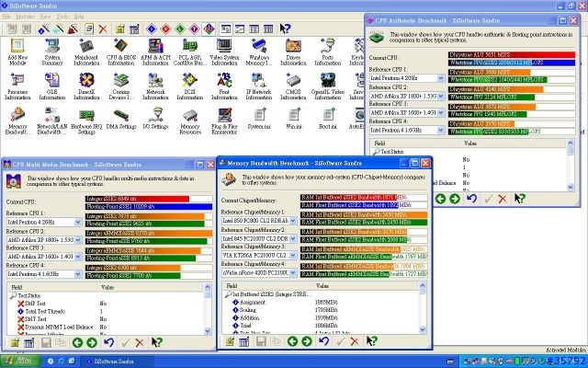Click red X cancel in CPU Arithmetic window
The height and width of the screenshot is (368, 588).
[x=503, y=199]
